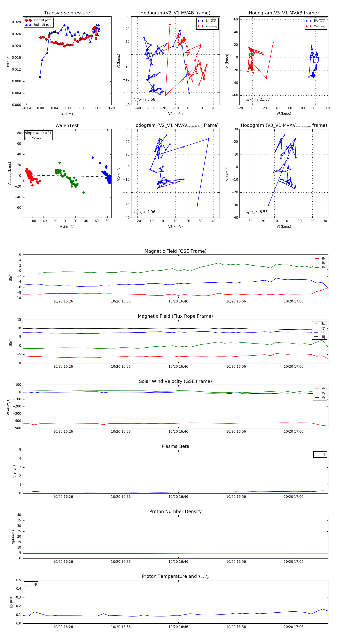Screen dimensions: 351x644
Task: Select By' legend entry in Flux Rope plot
Action: (320, 328)
